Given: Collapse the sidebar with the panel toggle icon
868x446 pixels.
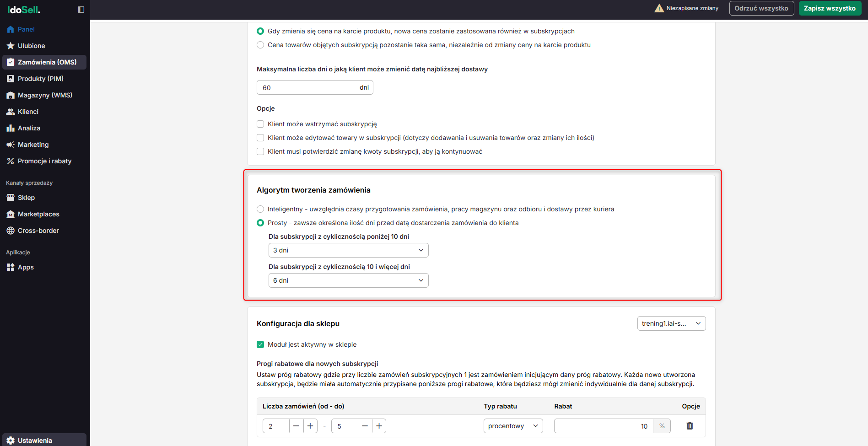Looking at the screenshot, I should (81, 10).
